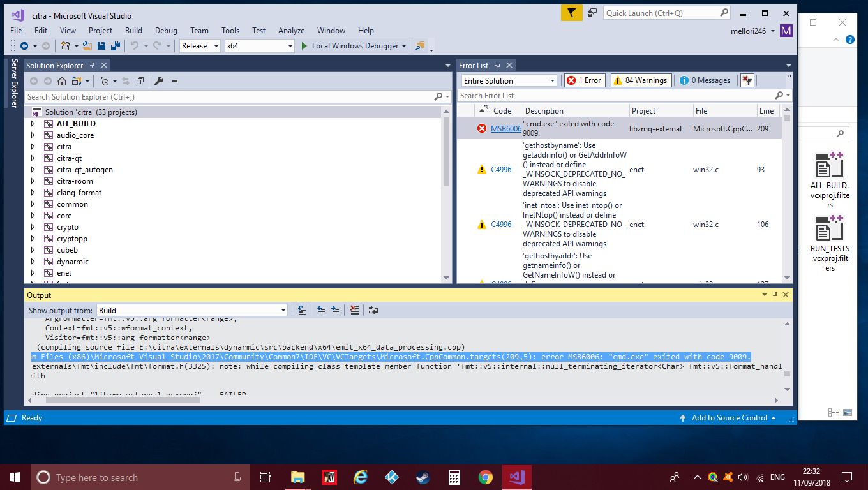Sort the Error List by Line column

tap(768, 110)
